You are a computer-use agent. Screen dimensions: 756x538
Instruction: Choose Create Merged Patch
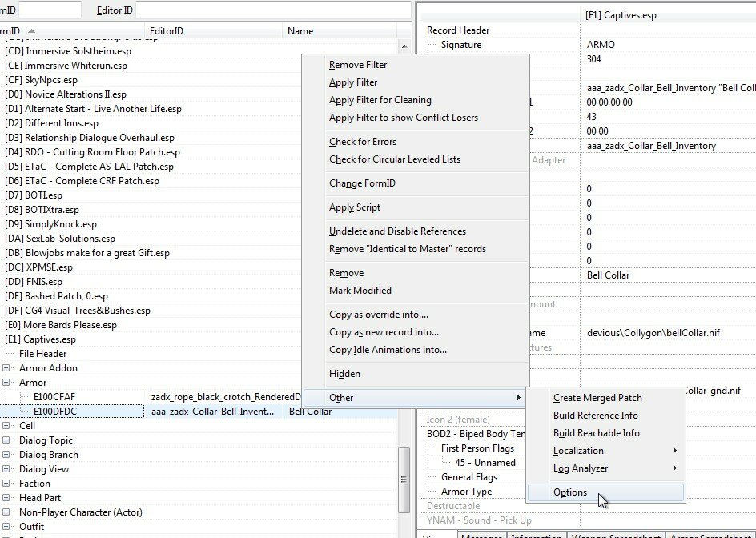click(597, 398)
